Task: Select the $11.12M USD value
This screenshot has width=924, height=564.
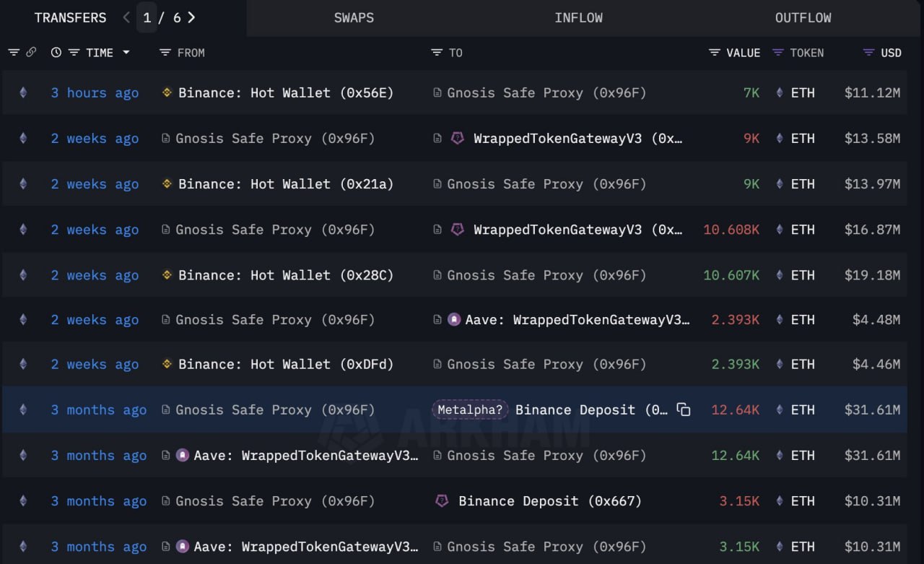Action: click(872, 92)
